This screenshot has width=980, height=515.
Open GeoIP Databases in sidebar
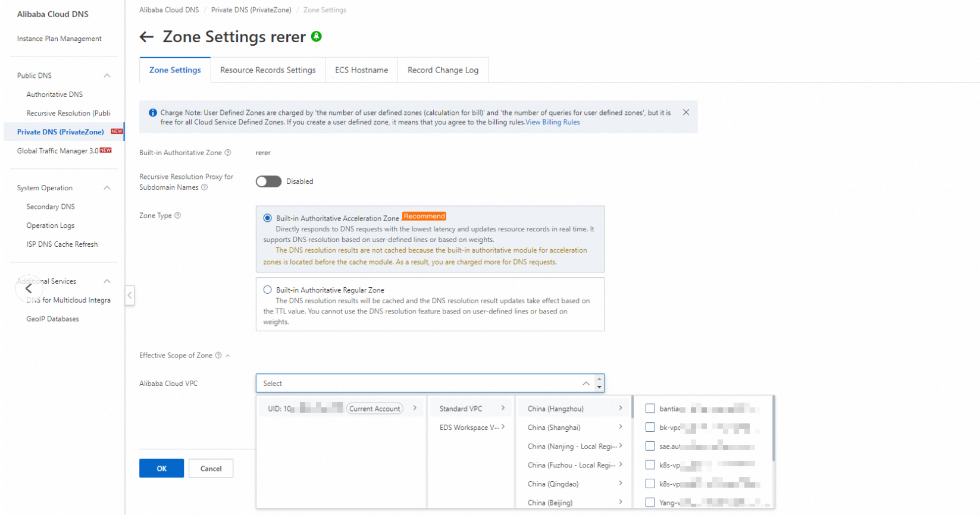(52, 319)
